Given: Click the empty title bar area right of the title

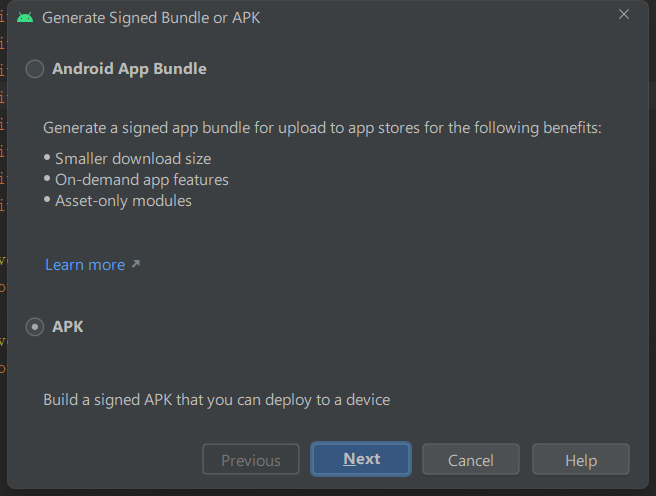Looking at the screenshot, I should point(440,17).
